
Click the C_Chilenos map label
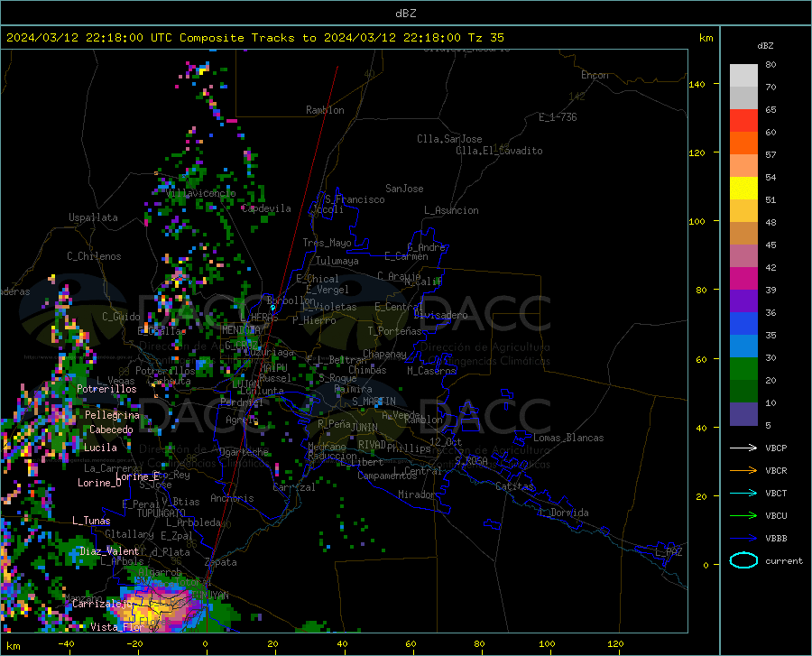94,256
